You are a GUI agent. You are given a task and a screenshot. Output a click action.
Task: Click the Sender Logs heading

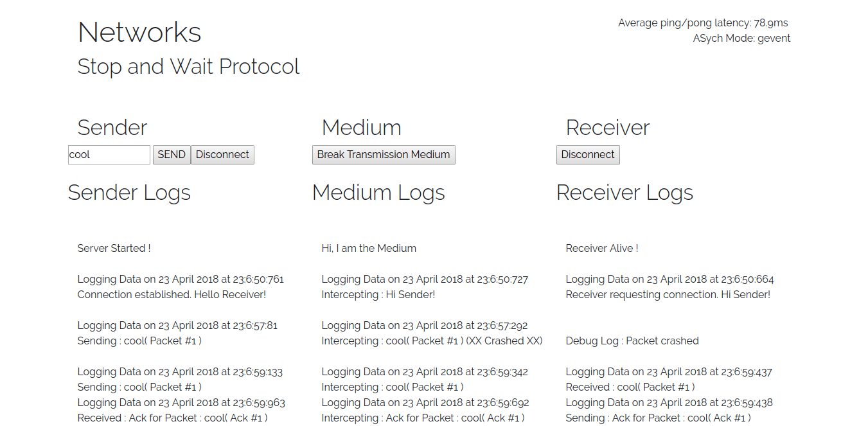[x=128, y=192]
